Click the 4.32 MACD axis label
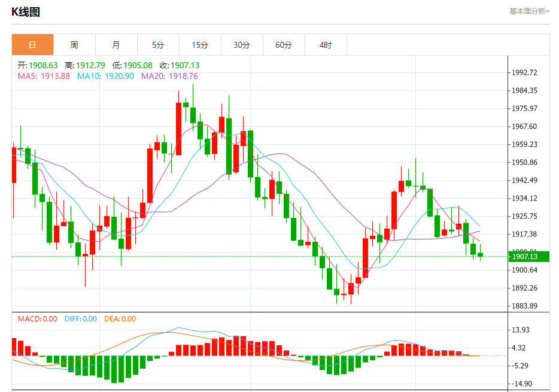The image size is (559, 392). 519,348
